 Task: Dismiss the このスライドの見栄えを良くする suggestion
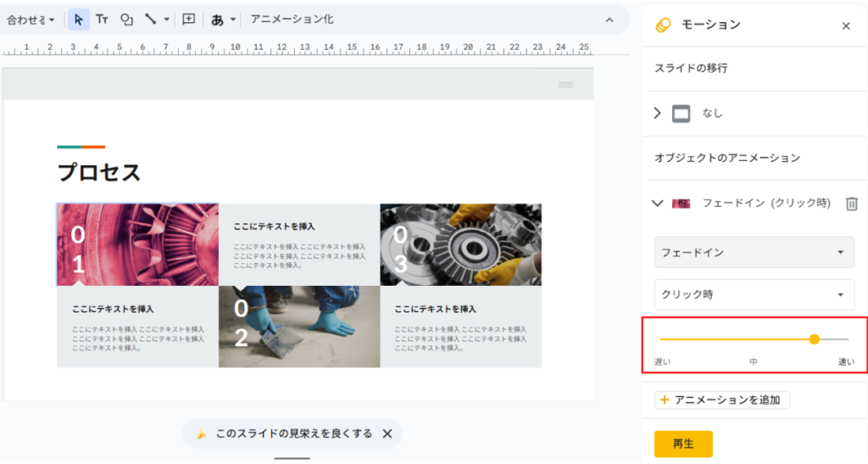387,433
